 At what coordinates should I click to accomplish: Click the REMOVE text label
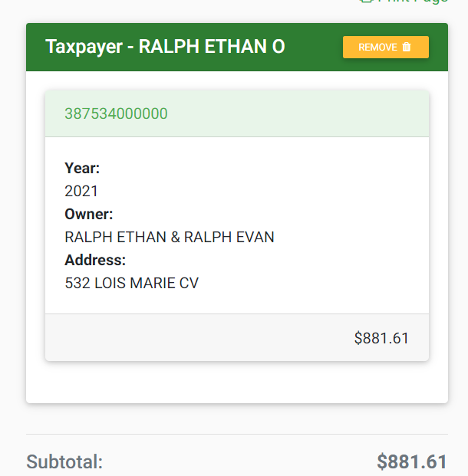pos(377,47)
